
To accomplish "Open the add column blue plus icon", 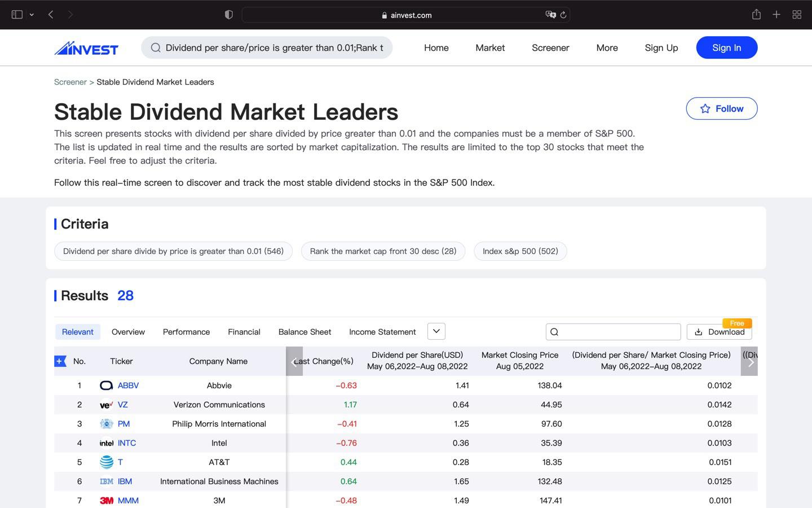I will tap(60, 361).
